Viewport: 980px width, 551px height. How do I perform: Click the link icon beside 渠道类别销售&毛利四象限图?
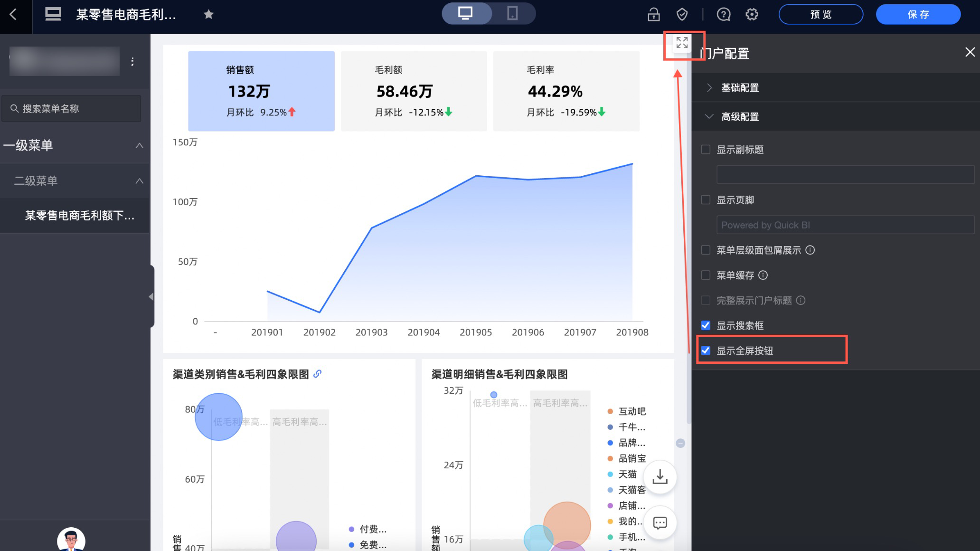318,374
